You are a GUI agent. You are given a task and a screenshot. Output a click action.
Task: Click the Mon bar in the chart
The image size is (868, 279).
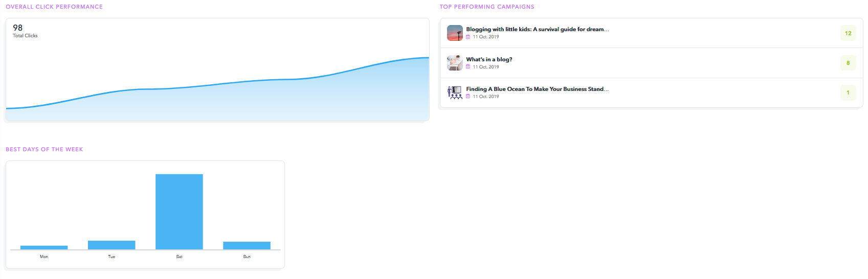pyautogui.click(x=44, y=247)
